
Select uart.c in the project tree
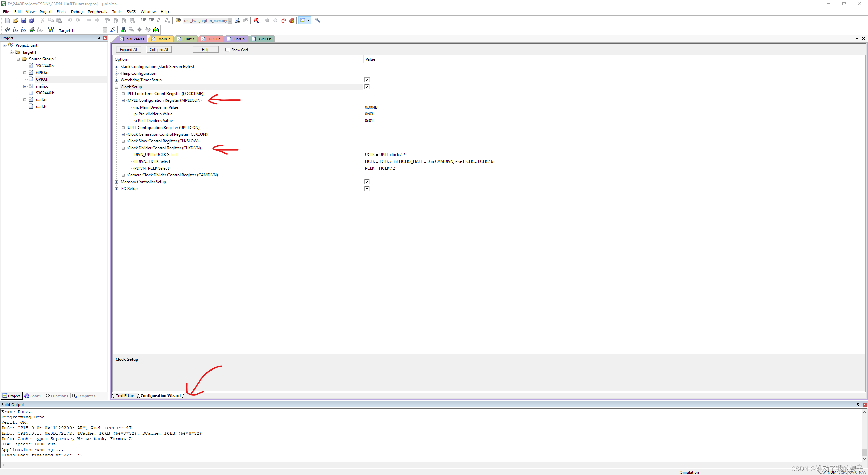pos(41,100)
